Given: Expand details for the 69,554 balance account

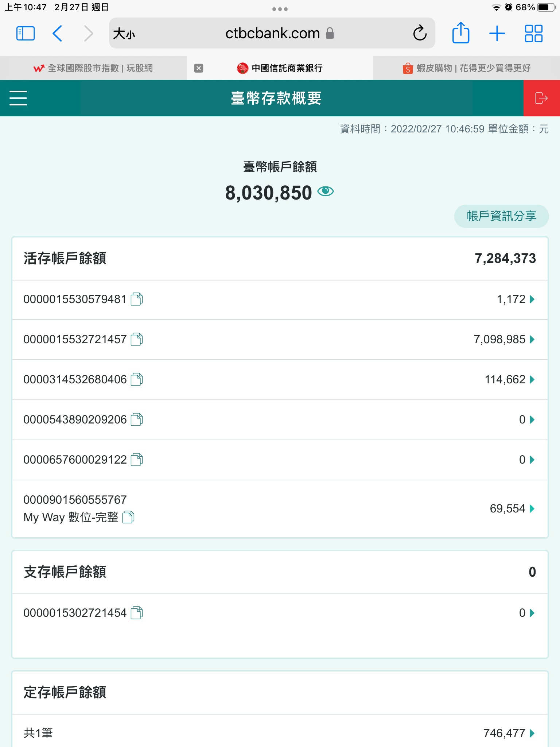Looking at the screenshot, I should pyautogui.click(x=532, y=508).
